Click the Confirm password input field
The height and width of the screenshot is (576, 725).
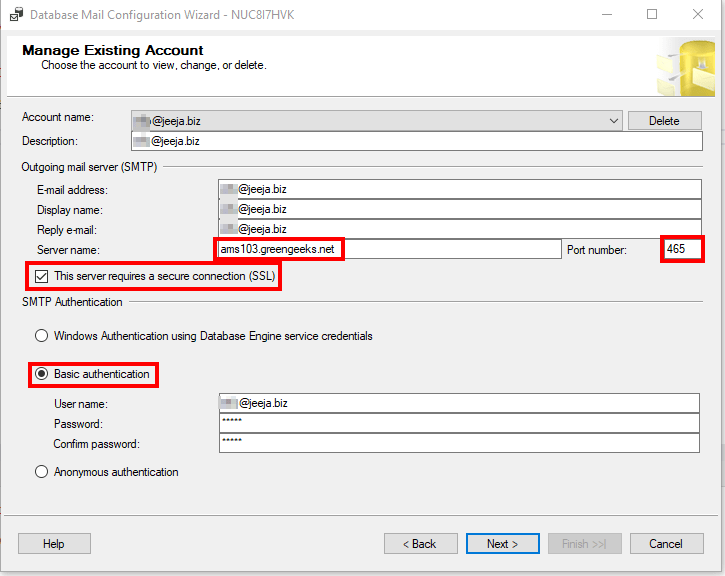[x=459, y=443]
